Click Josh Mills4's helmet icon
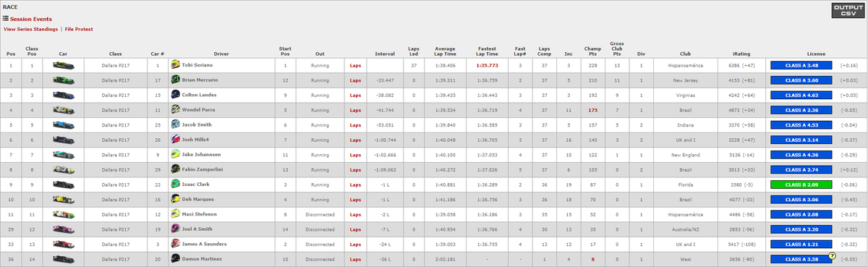Screen dimensions: 868x267 [175, 140]
